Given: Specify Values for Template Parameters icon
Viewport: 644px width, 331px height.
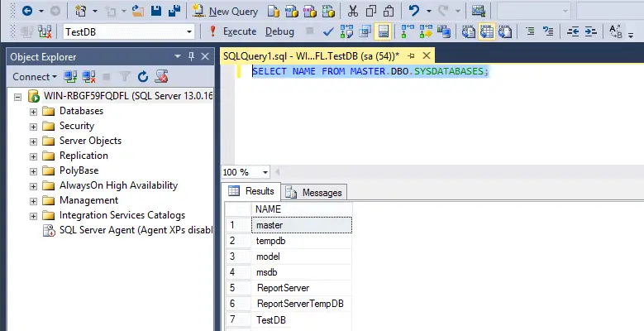Looking at the screenshot, I should 615,31.
